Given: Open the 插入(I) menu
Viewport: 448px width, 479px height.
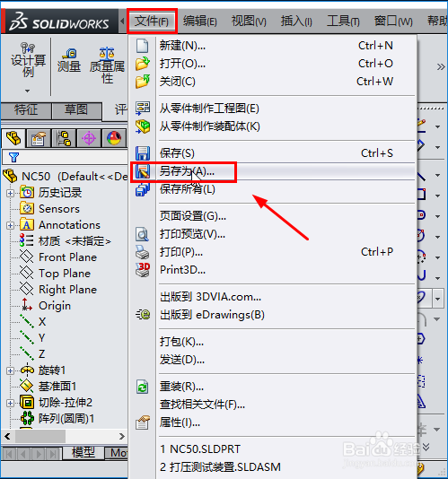Looking at the screenshot, I should click(296, 21).
